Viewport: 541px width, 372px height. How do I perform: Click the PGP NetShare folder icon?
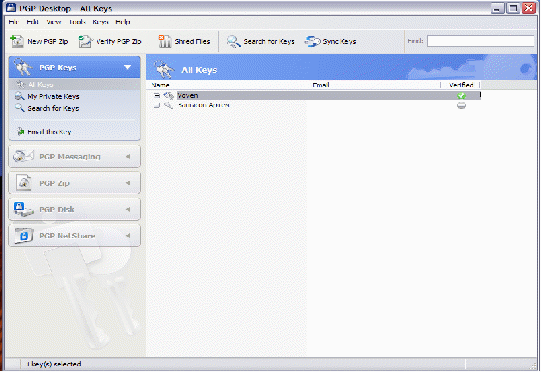23,235
